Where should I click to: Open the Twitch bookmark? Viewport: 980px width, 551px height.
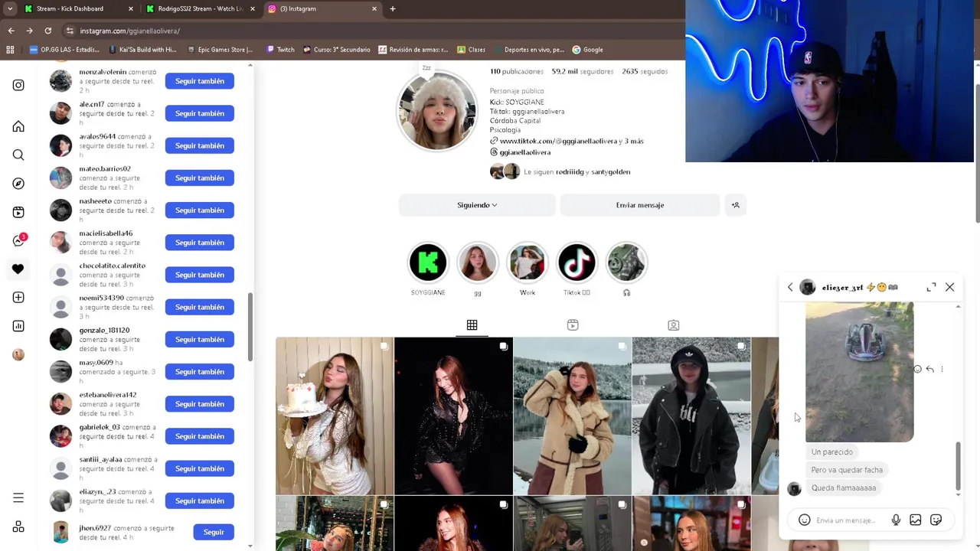tap(280, 50)
